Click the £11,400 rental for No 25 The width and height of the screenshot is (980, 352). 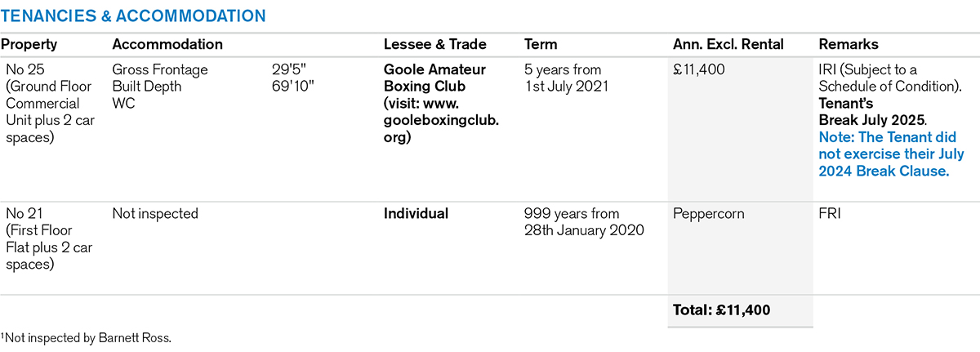[698, 70]
